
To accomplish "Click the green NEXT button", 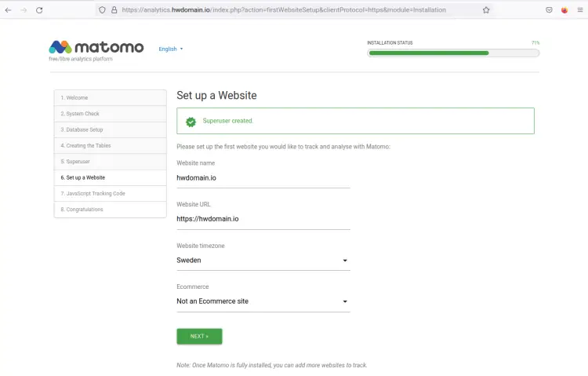I will 199,336.
